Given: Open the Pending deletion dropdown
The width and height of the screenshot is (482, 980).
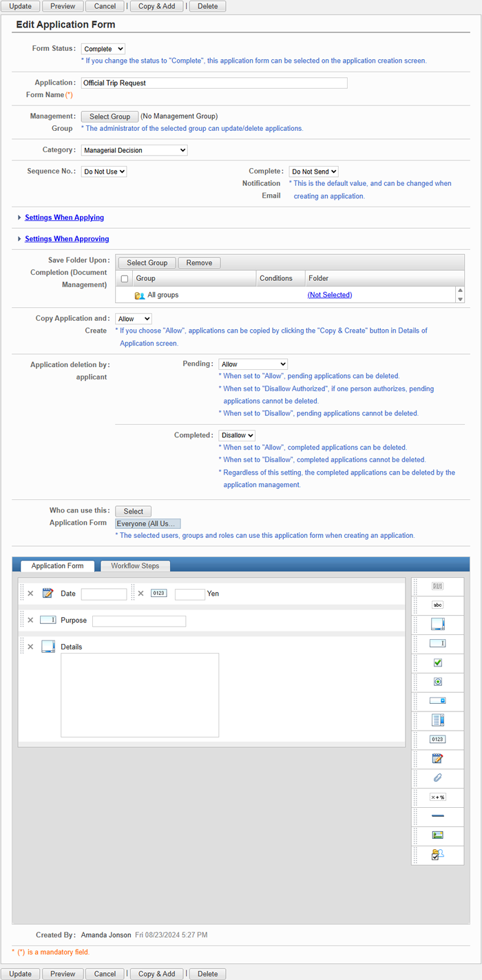Looking at the screenshot, I should [253, 364].
